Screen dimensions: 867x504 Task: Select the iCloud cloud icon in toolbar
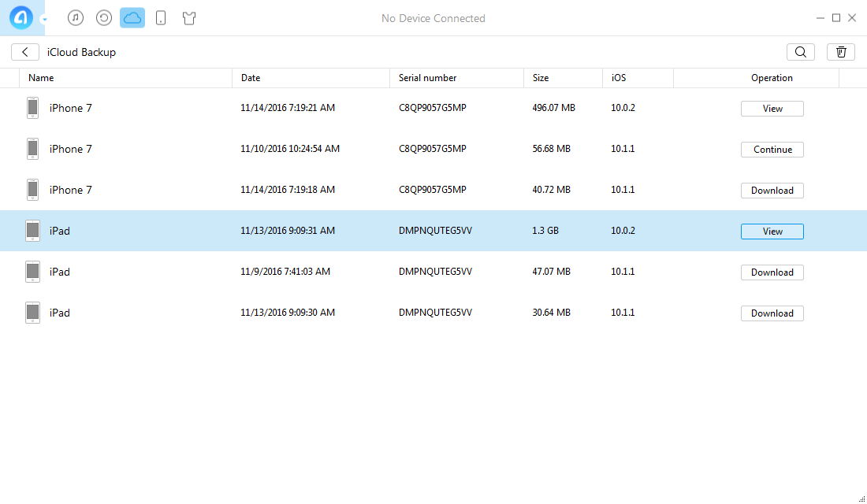[132, 18]
